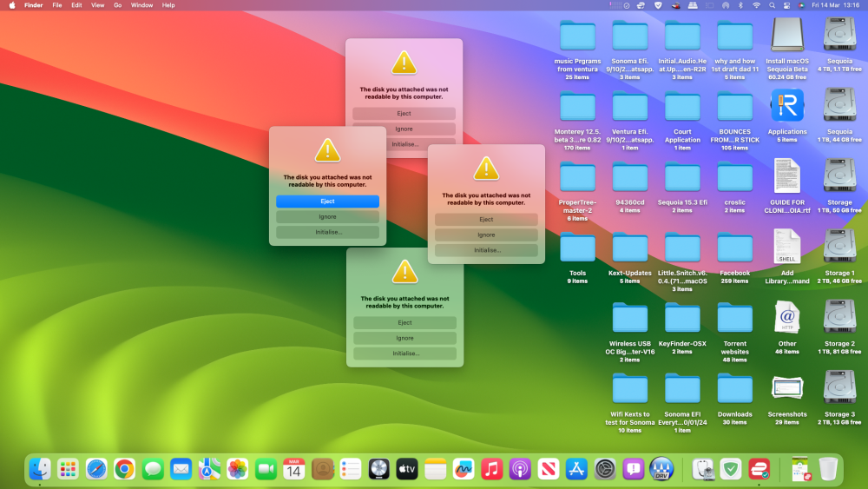Select the Downloads folder on desktop

[x=734, y=389]
